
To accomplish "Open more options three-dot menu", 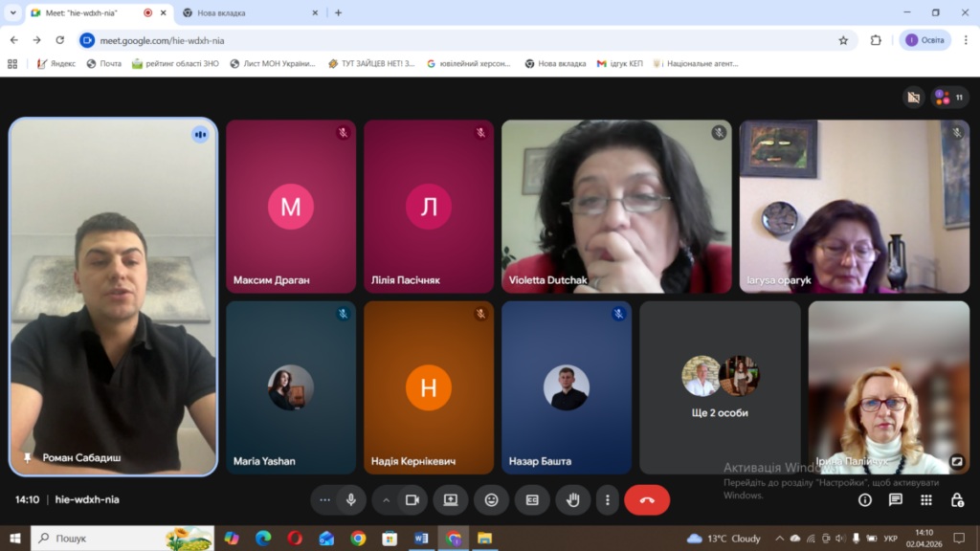I will pyautogui.click(x=607, y=499).
